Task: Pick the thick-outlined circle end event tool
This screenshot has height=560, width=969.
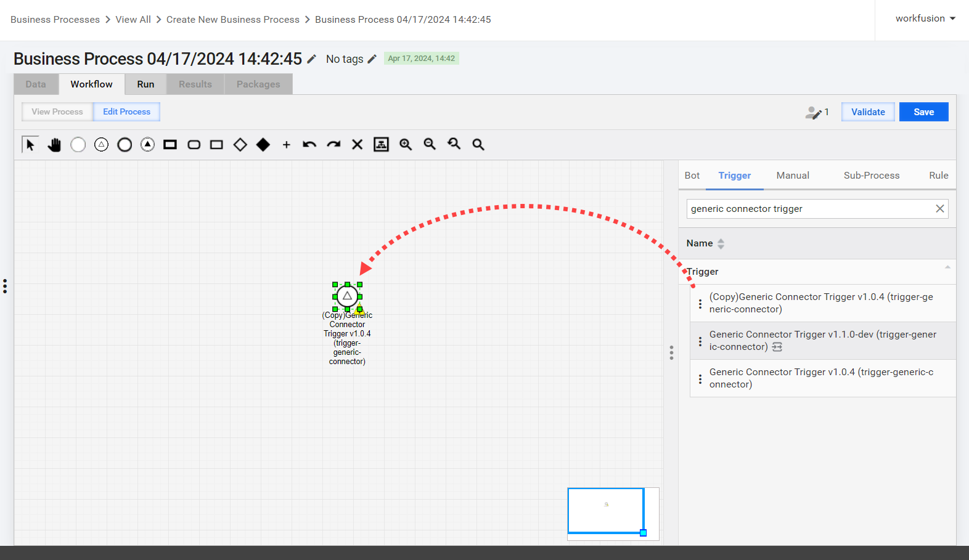Action: (x=125, y=145)
